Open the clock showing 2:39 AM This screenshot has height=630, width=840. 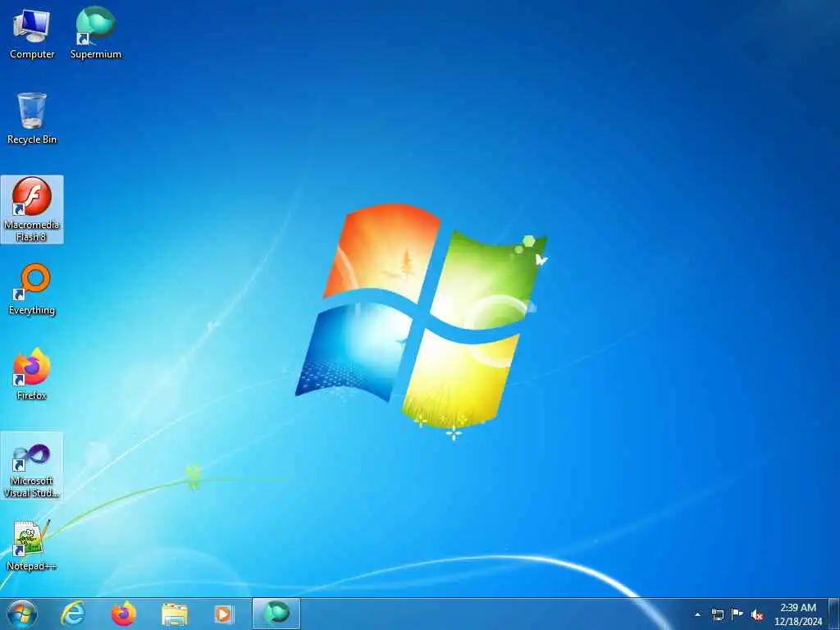(x=798, y=614)
